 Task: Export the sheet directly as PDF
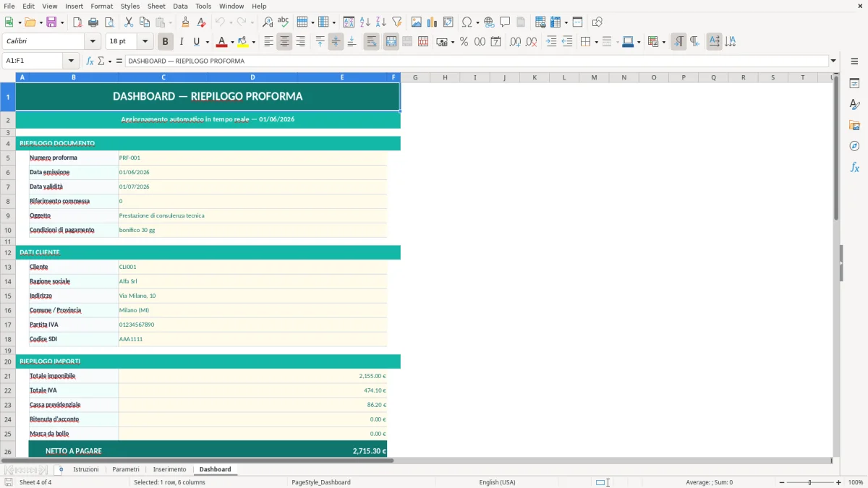coord(77,22)
